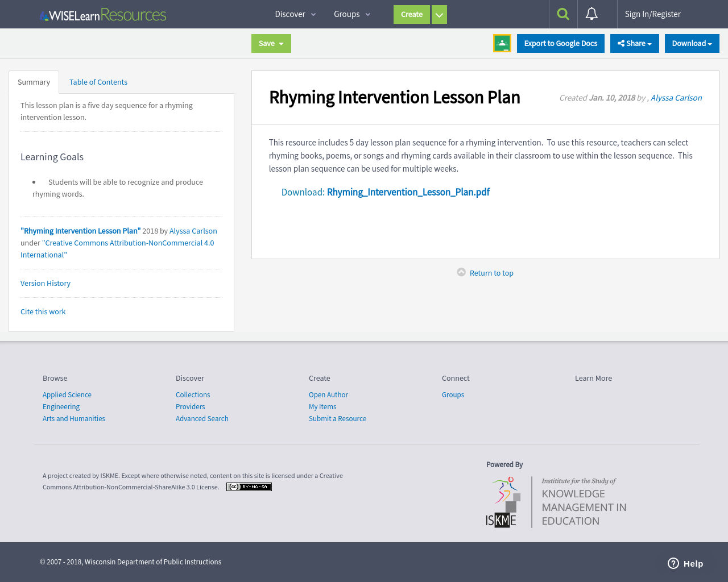Share to Google Classroom icon
The height and width of the screenshot is (582, 728).
(x=502, y=42)
